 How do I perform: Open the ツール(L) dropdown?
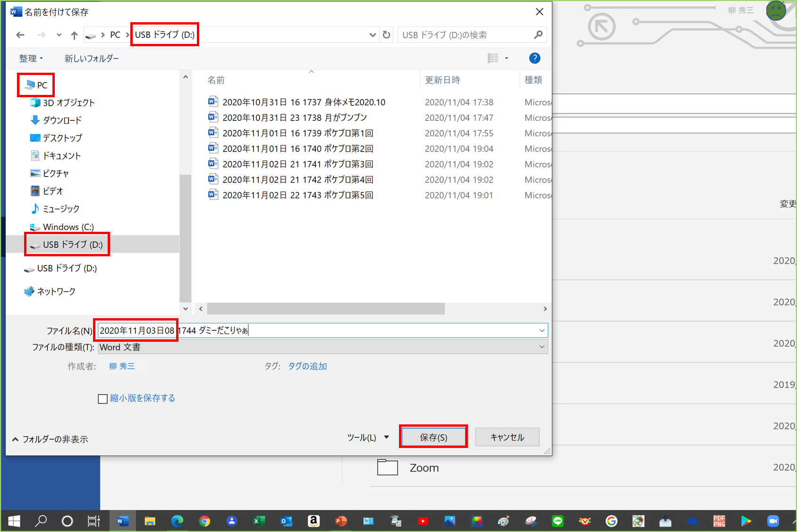[x=368, y=438]
